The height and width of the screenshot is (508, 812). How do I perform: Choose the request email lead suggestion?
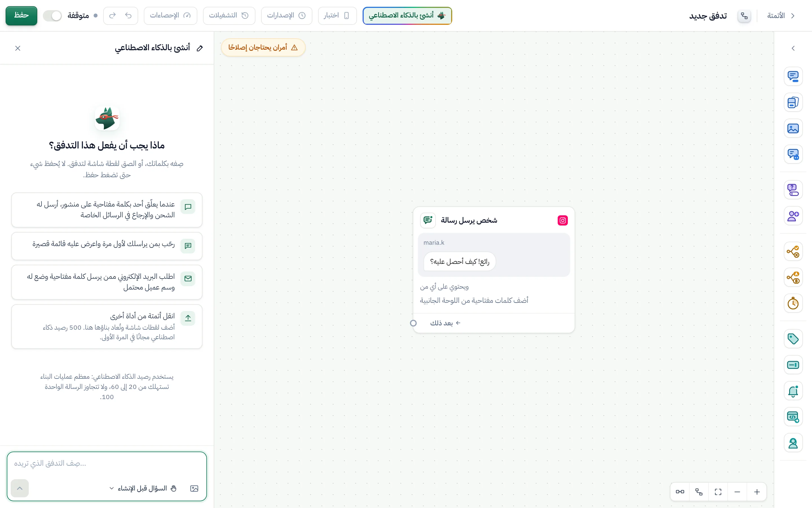(x=107, y=282)
